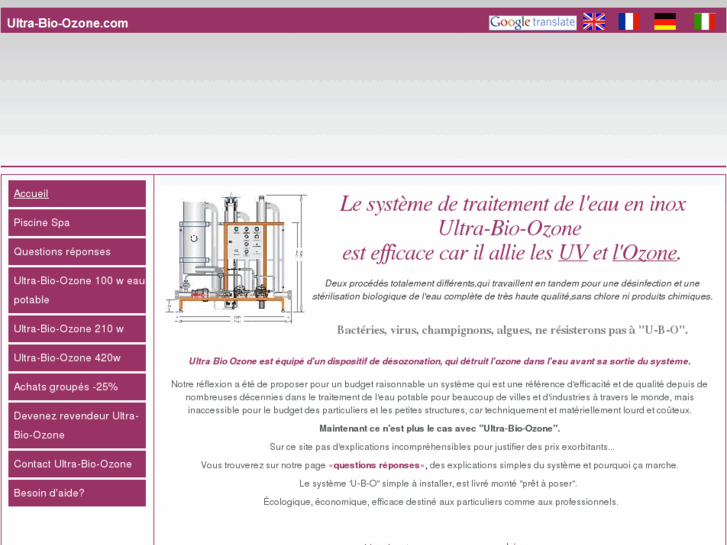Open the «questions réponses» inline link
Screen dimensions: 727x545
[377, 465]
